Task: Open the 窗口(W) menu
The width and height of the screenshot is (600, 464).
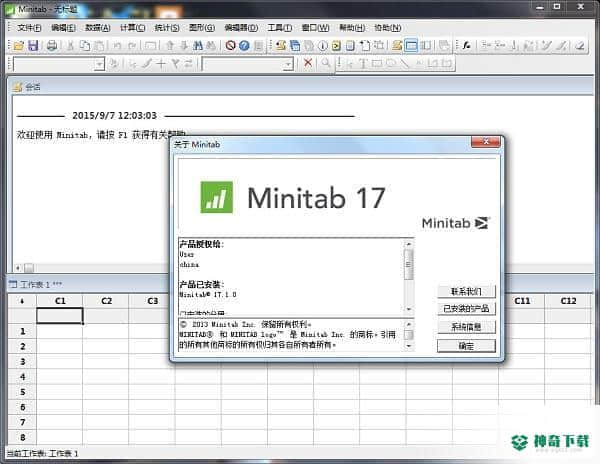Action: [x=315, y=28]
